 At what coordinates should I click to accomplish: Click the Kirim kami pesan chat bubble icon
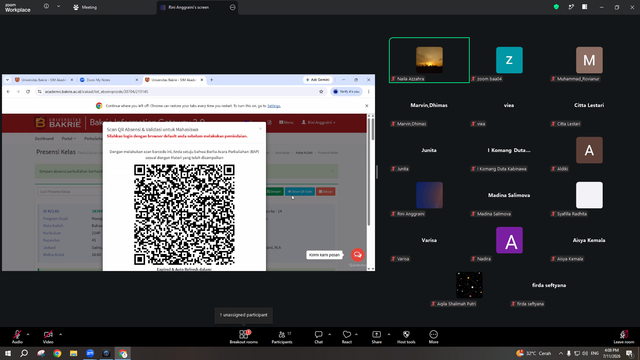tap(358, 255)
